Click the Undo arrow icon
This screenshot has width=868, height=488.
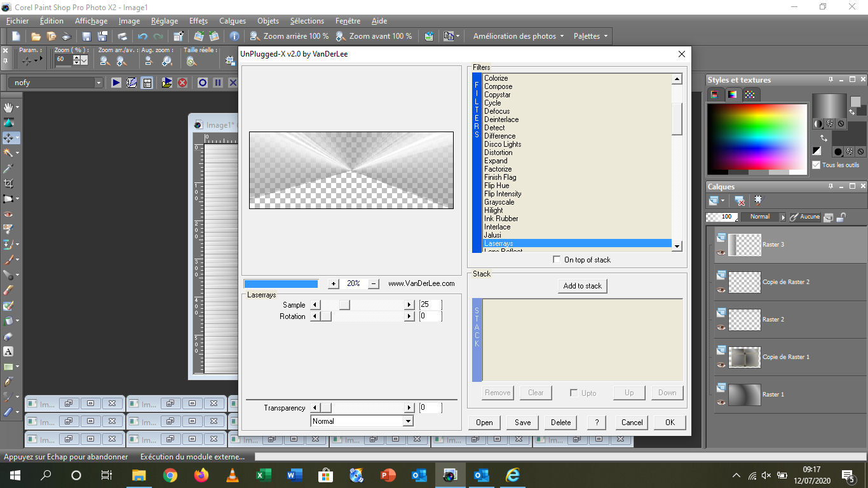click(142, 36)
